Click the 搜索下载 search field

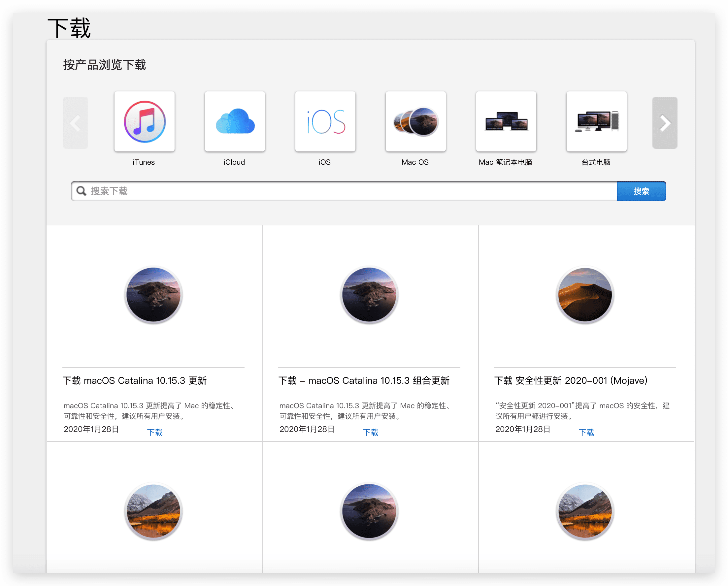click(344, 191)
